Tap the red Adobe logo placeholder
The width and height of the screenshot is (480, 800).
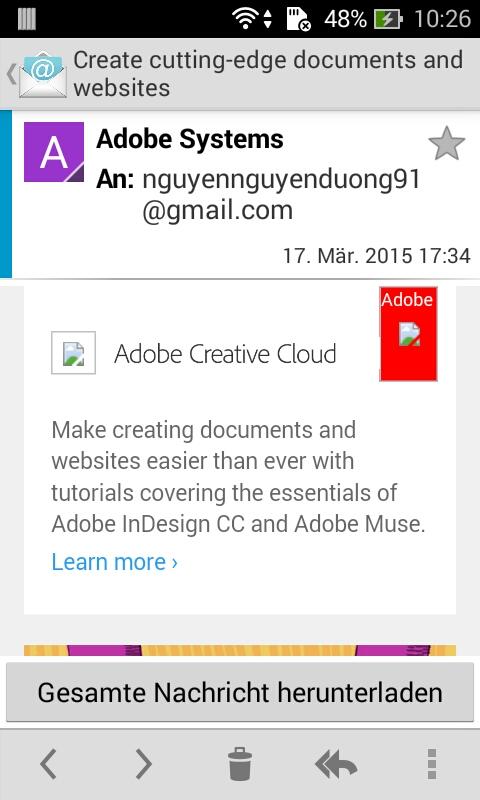[409, 334]
